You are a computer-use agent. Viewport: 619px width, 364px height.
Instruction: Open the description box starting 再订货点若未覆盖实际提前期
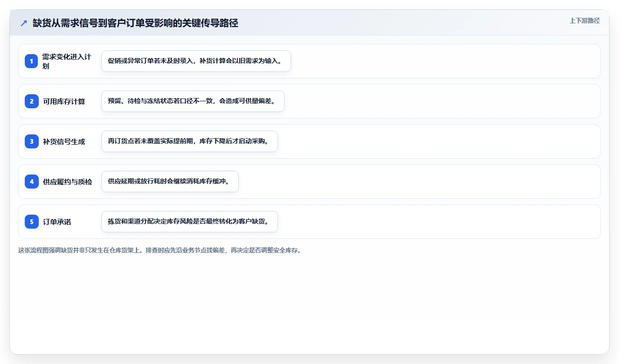coord(190,141)
